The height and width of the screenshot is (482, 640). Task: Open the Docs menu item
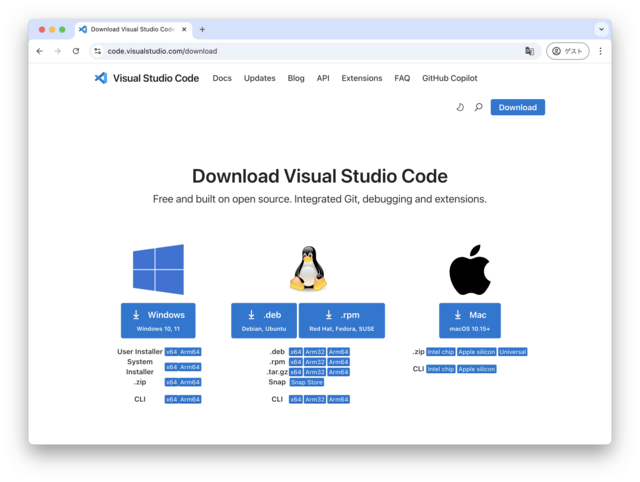pos(222,78)
